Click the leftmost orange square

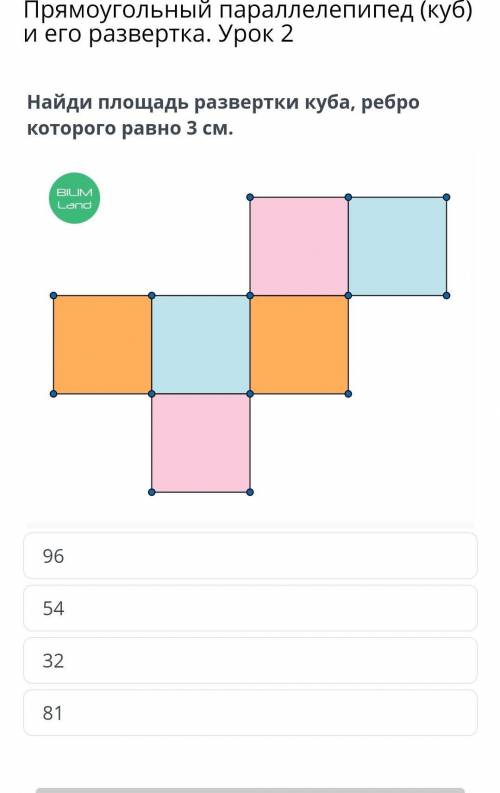pos(103,344)
